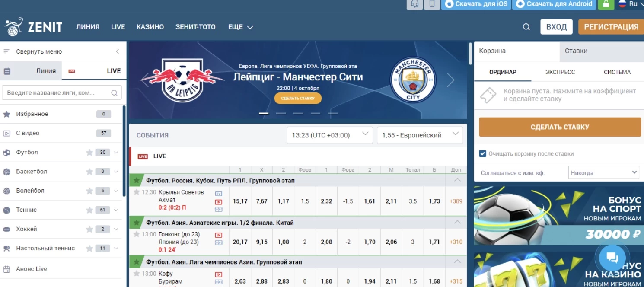The image size is (644, 287).
Task: Open field tracker for Крылья Советов match
Action: click(219, 210)
